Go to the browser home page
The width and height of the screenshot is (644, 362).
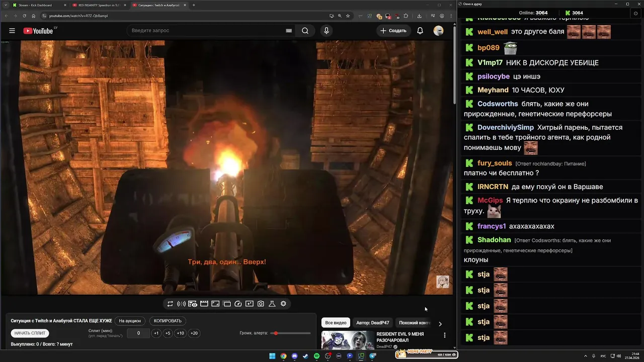[33, 16]
